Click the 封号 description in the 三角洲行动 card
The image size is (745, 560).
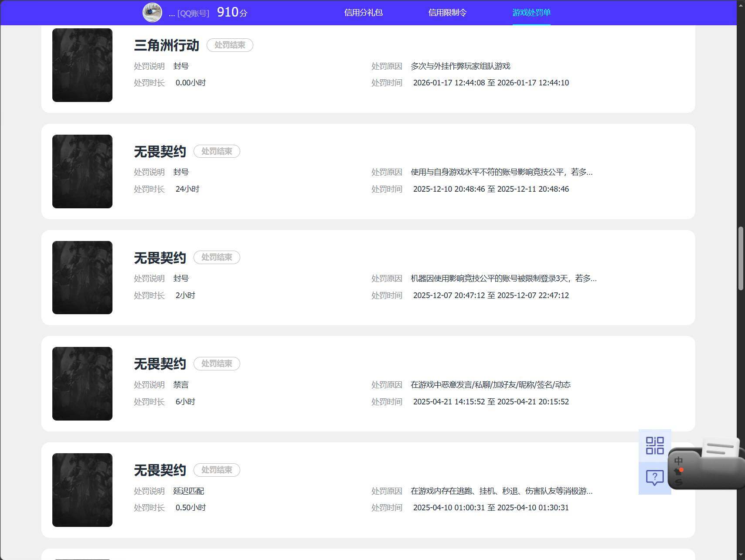click(x=181, y=66)
